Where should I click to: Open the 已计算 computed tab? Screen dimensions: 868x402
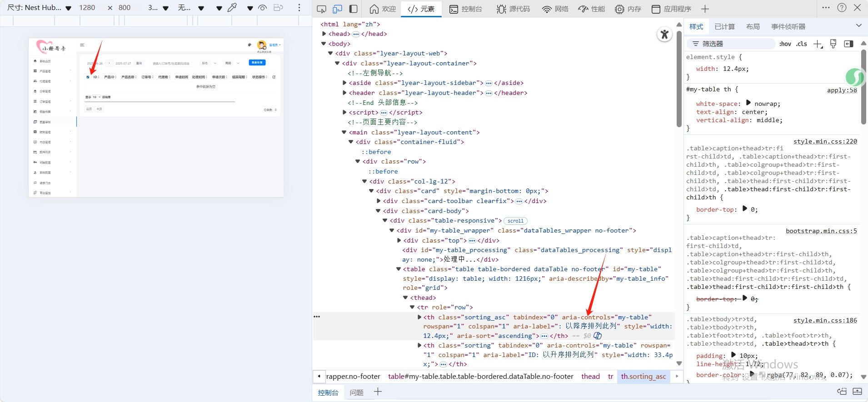coord(724,26)
